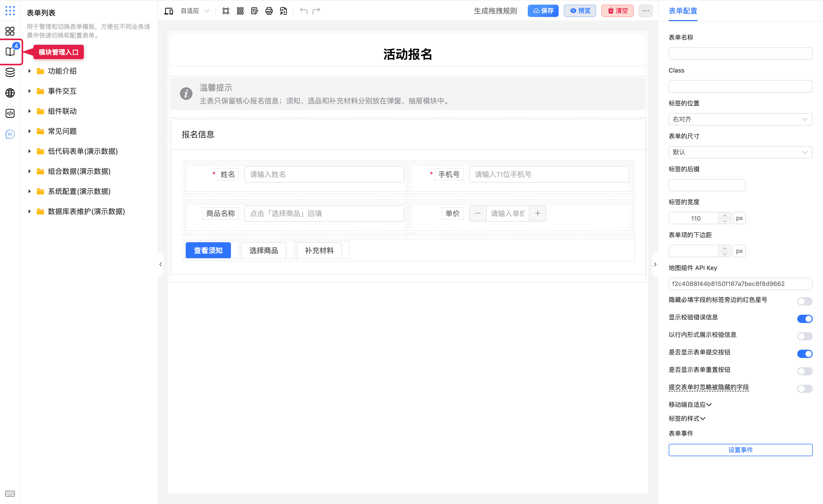
Task: Increase the 标签的宽度 value
Action: tap(724, 215)
